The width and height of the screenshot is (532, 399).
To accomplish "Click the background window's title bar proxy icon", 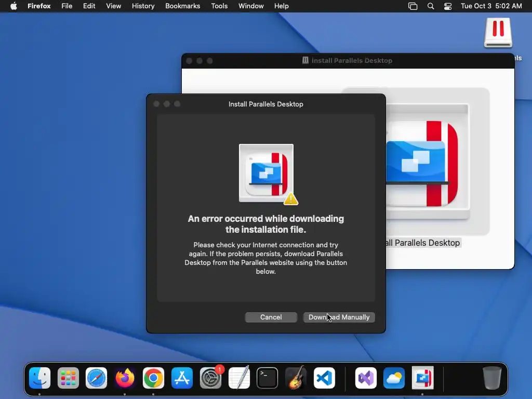I will [305, 60].
